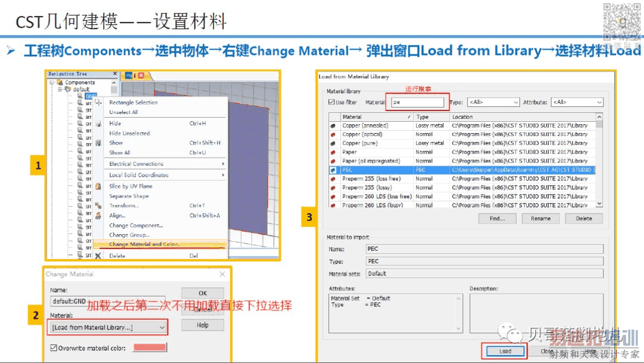Click OK in Change Material dialog
This screenshot has width=644, height=363.
(203, 293)
